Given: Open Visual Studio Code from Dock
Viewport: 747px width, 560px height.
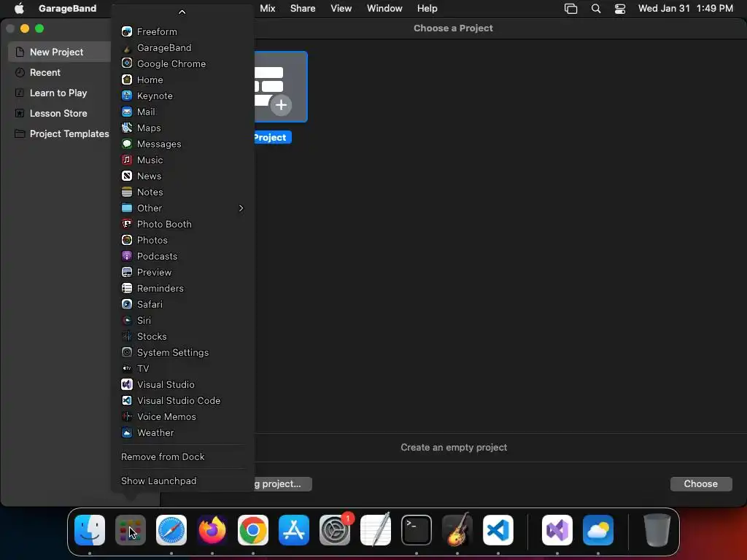Looking at the screenshot, I should (498, 530).
